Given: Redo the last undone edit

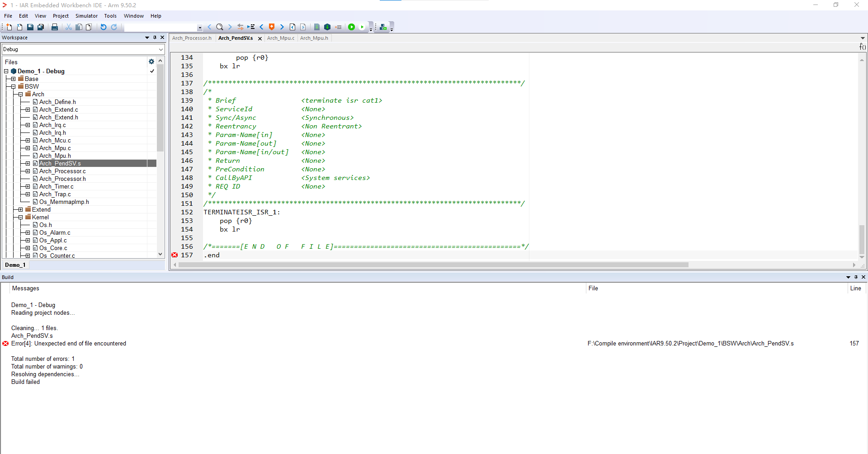Looking at the screenshot, I should tap(114, 27).
